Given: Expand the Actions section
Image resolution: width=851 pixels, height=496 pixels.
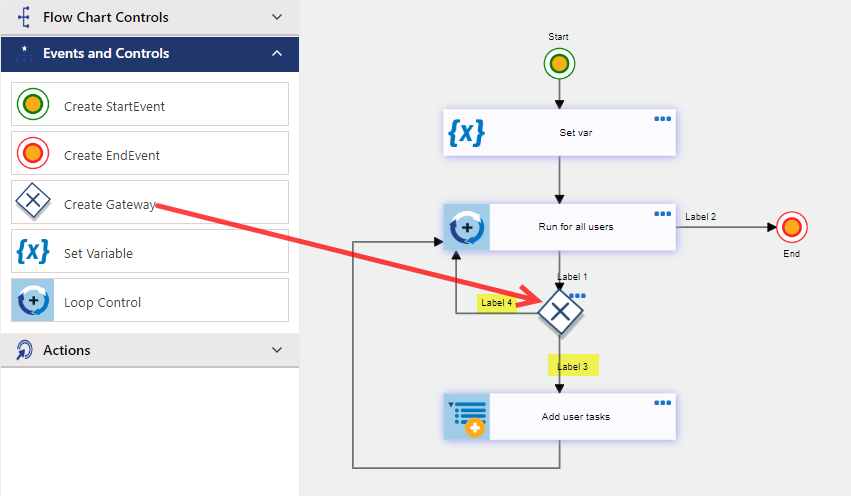Looking at the screenshot, I should [x=277, y=350].
